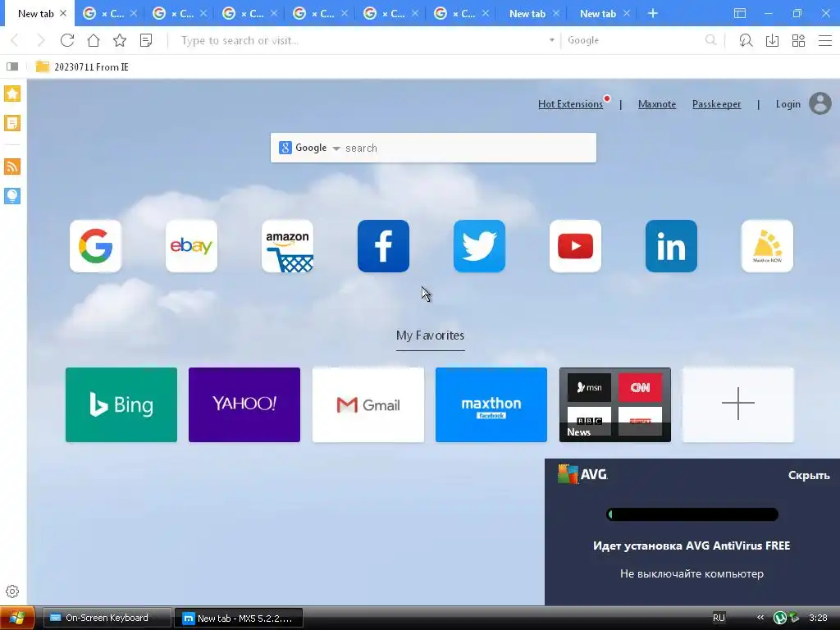Open the Maxthon NOW quick access tile
The image size is (840, 630).
[x=767, y=246]
